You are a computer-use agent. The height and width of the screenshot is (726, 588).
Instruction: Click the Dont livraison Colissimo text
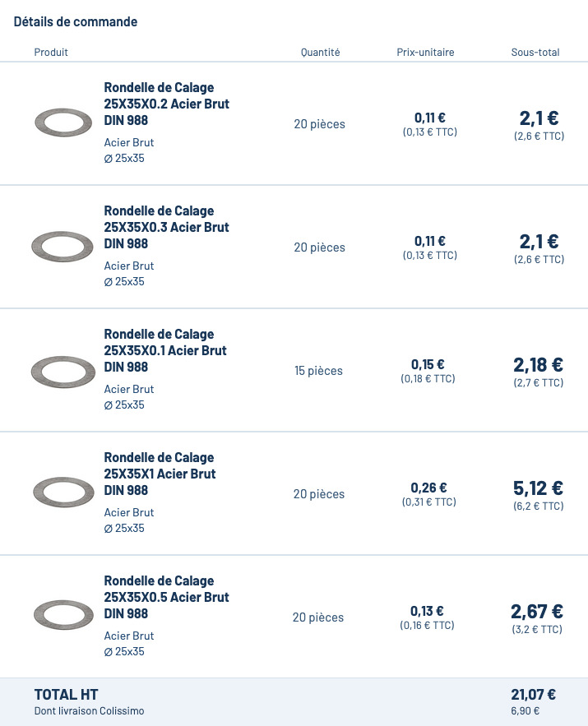pos(89,711)
